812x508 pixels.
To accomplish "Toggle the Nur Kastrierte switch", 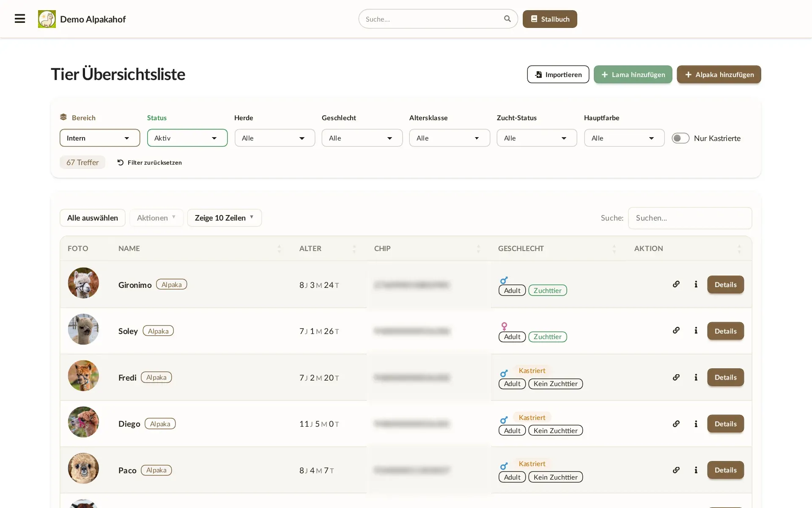I will pos(680,138).
